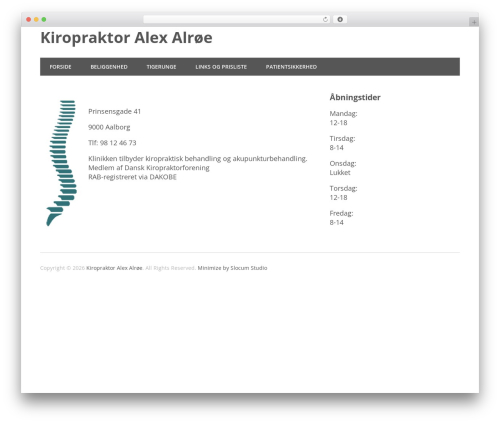Open a new tab with the plus button
Viewport: 500px width, 423px height.
tap(474, 22)
